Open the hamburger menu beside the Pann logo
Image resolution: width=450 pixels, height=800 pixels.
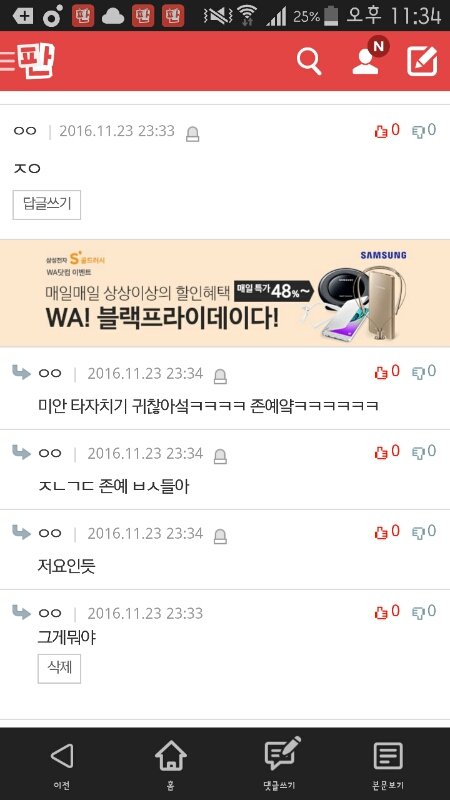pos(8,60)
